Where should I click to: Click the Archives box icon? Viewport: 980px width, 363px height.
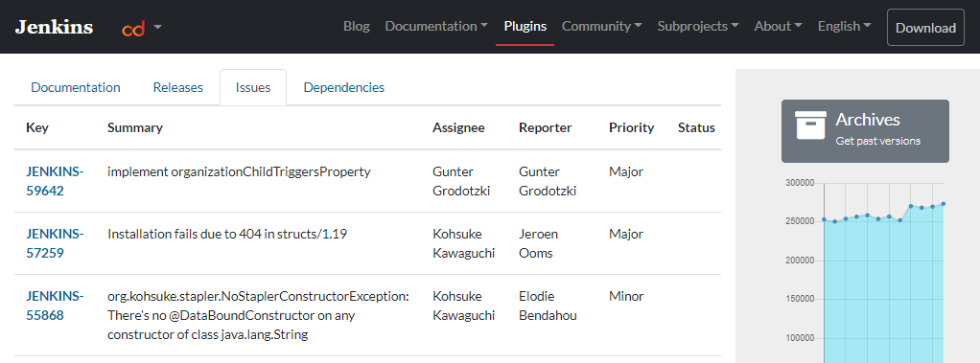pos(810,125)
